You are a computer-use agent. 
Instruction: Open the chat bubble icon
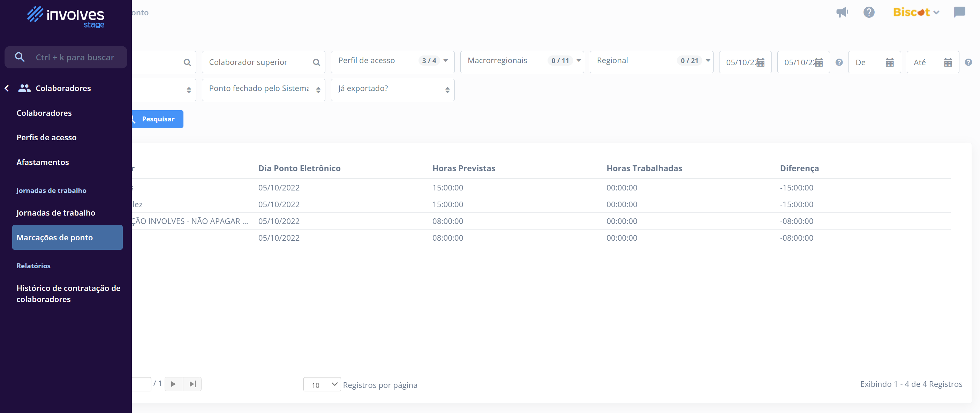click(959, 12)
